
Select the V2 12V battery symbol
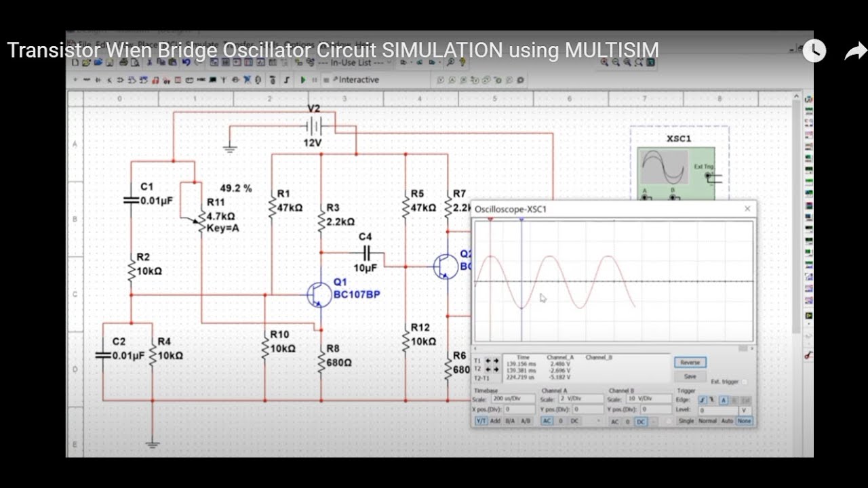click(314, 126)
